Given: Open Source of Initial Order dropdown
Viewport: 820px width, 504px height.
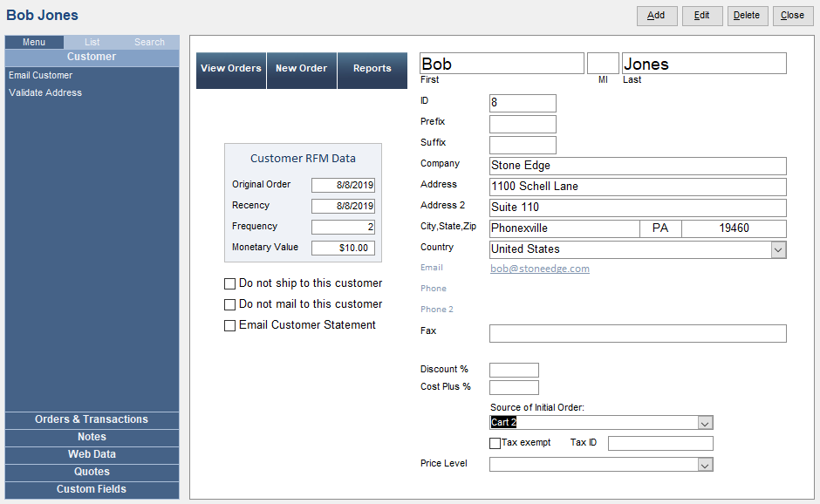Looking at the screenshot, I should click(x=705, y=423).
